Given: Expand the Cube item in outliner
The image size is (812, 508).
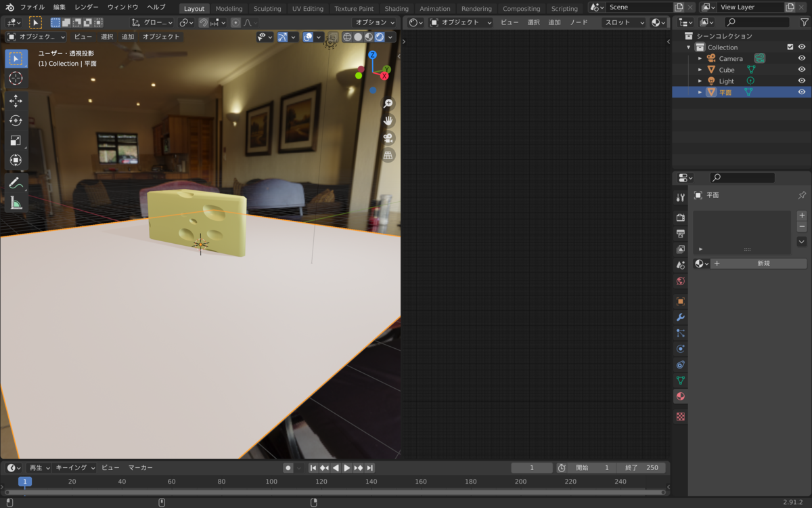Looking at the screenshot, I should point(700,70).
